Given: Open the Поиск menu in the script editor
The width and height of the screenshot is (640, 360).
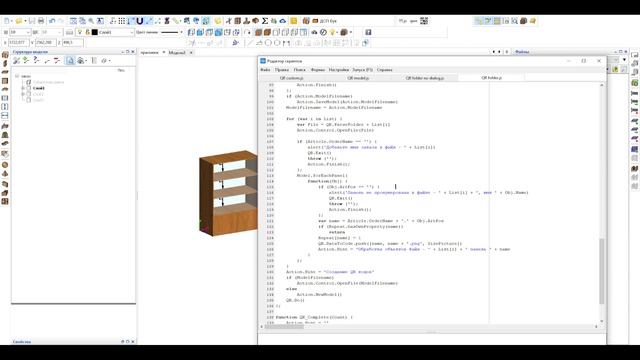Looking at the screenshot, I should pyautogui.click(x=300, y=70).
